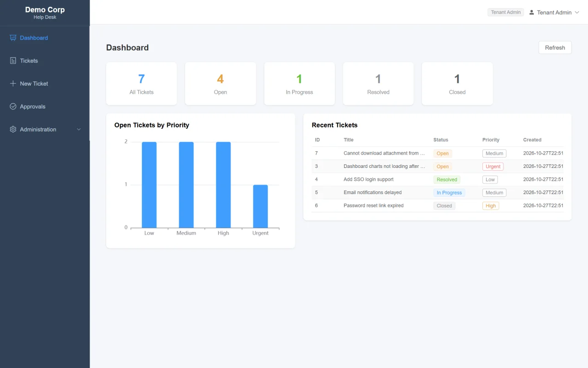Image resolution: width=588 pixels, height=368 pixels.
Task: Click the user avatar icon in header
Action: pyautogui.click(x=531, y=12)
